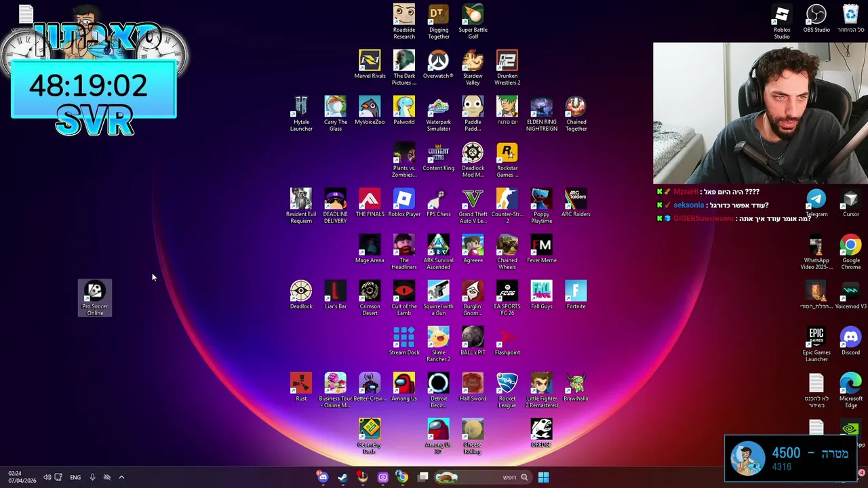This screenshot has height=488, width=868.
Task: Open the Windows Start button
Action: 543,477
